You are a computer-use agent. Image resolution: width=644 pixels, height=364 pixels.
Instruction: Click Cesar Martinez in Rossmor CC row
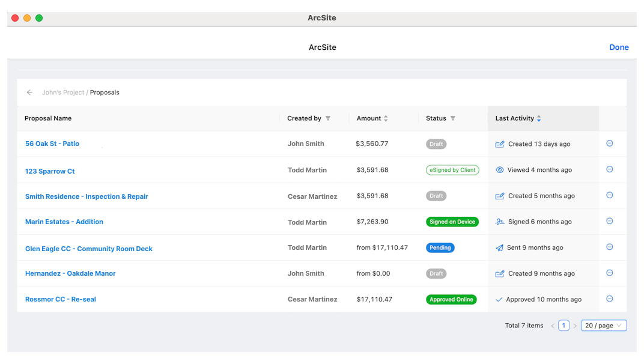(x=312, y=299)
